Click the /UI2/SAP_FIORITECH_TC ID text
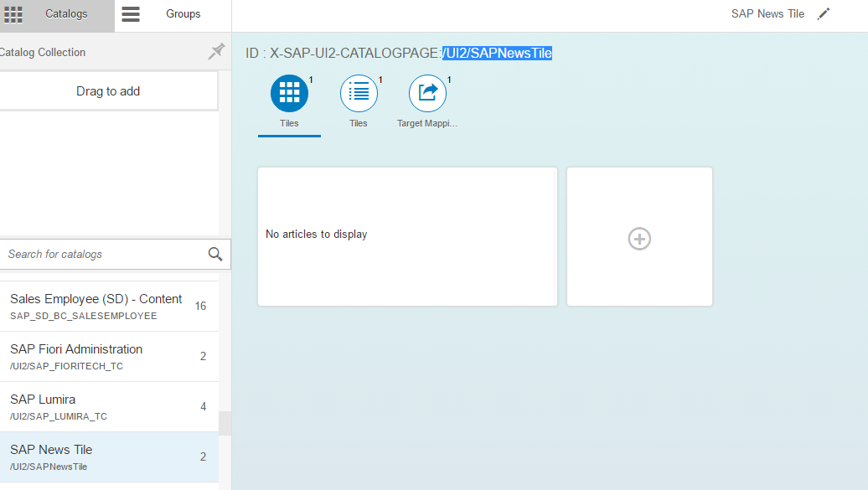Viewport: 868px width, 490px height. coord(66,367)
